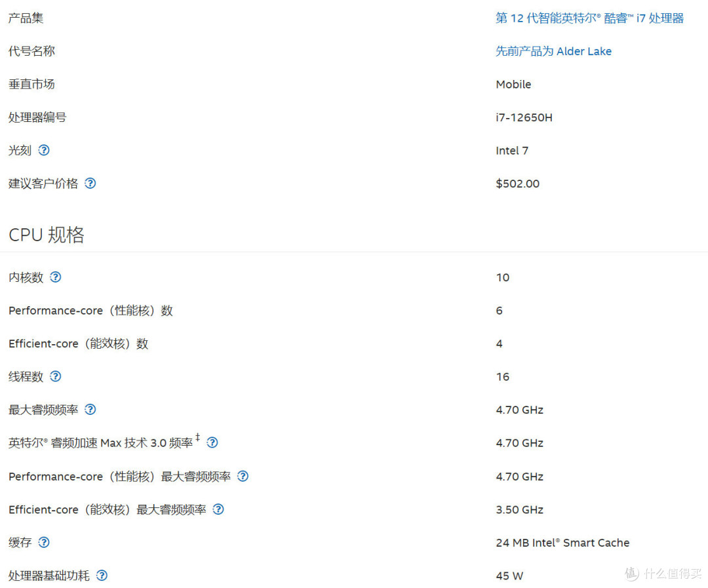The image size is (708, 588).
Task: Click the 处理器编号 row label
Action: pos(37,117)
